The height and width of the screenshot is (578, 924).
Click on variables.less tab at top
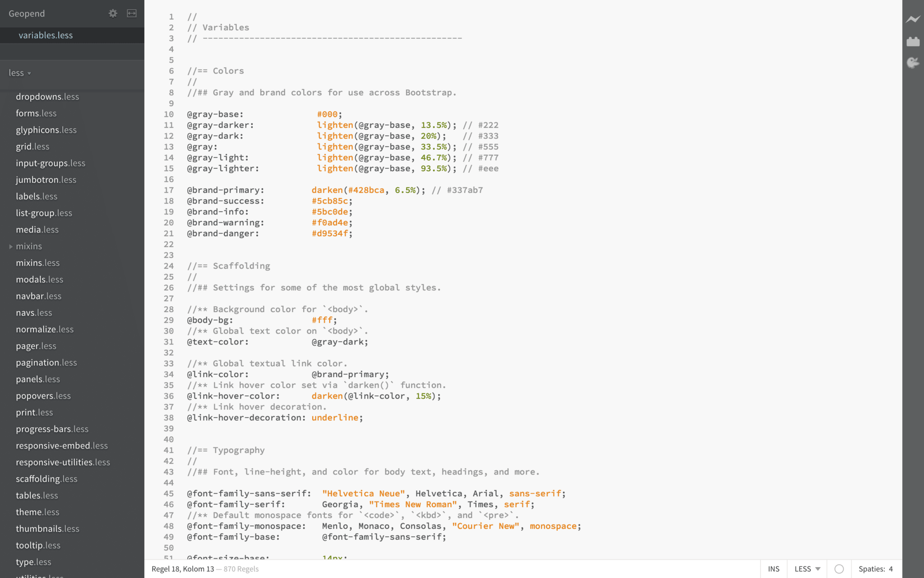[x=45, y=35]
